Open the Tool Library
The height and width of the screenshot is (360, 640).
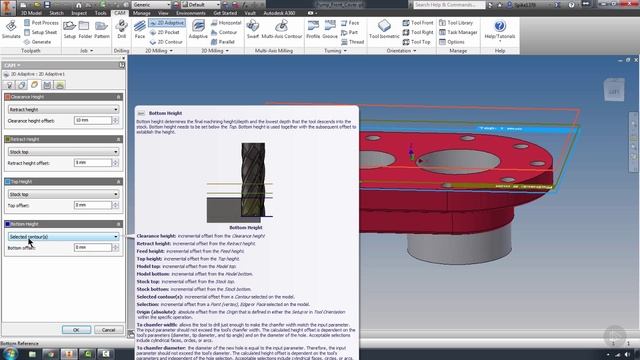[x=456, y=23]
